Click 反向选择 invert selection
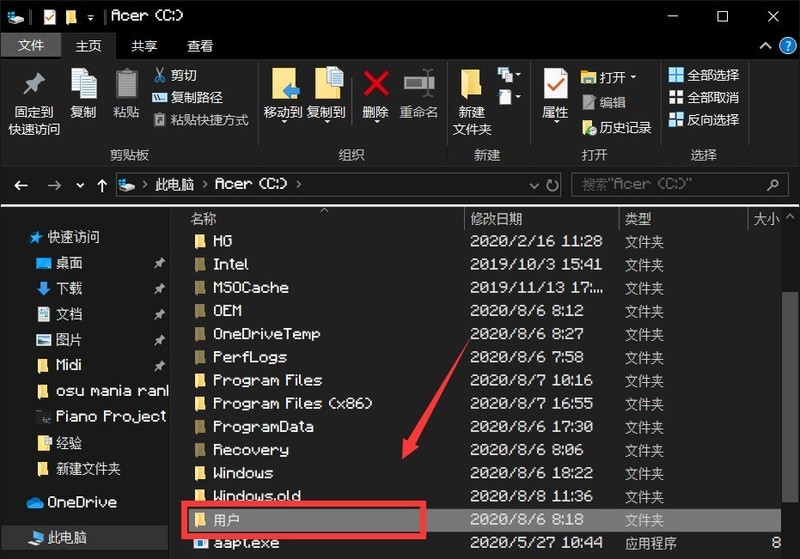Screen dimensions: 800x559 [704, 120]
